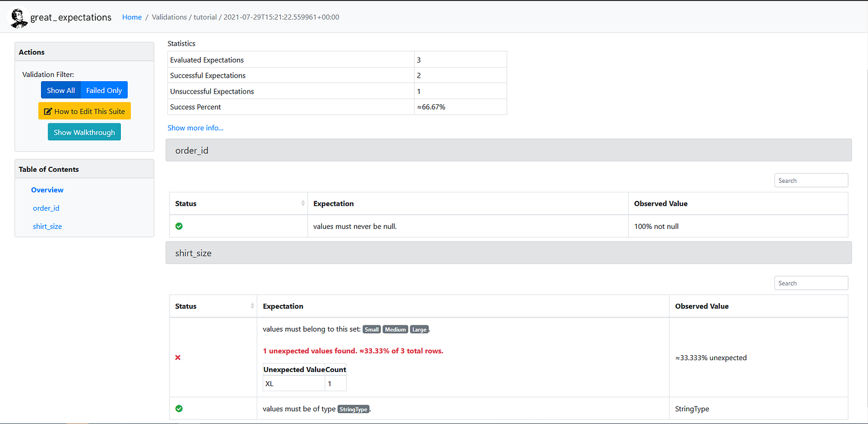Click the Great Expectations logo icon
Image resolution: width=868 pixels, height=424 pixels.
19,18
